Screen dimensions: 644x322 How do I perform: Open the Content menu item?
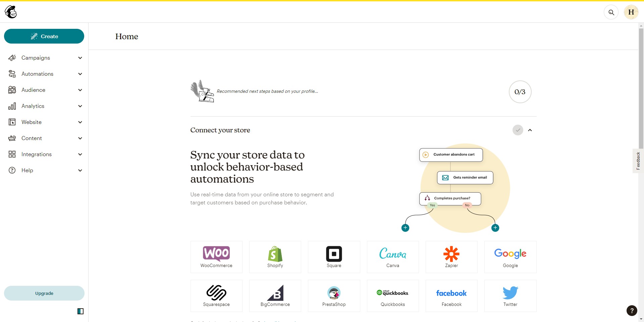44,138
